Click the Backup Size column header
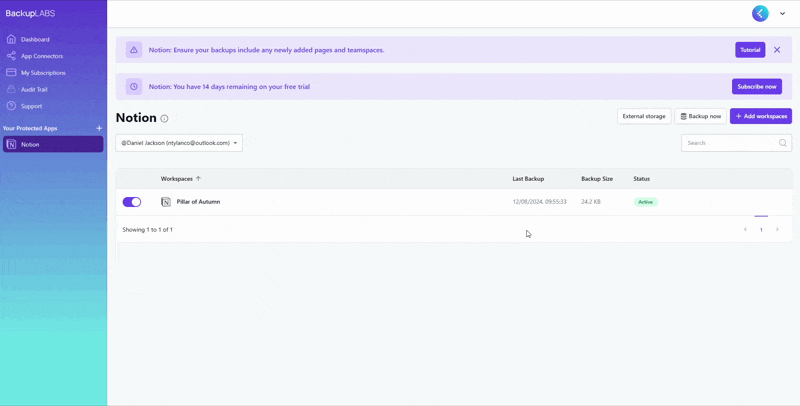 click(597, 179)
